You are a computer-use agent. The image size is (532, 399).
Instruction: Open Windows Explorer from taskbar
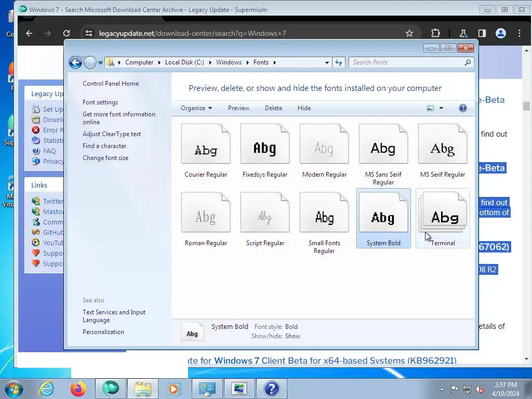[143, 389]
